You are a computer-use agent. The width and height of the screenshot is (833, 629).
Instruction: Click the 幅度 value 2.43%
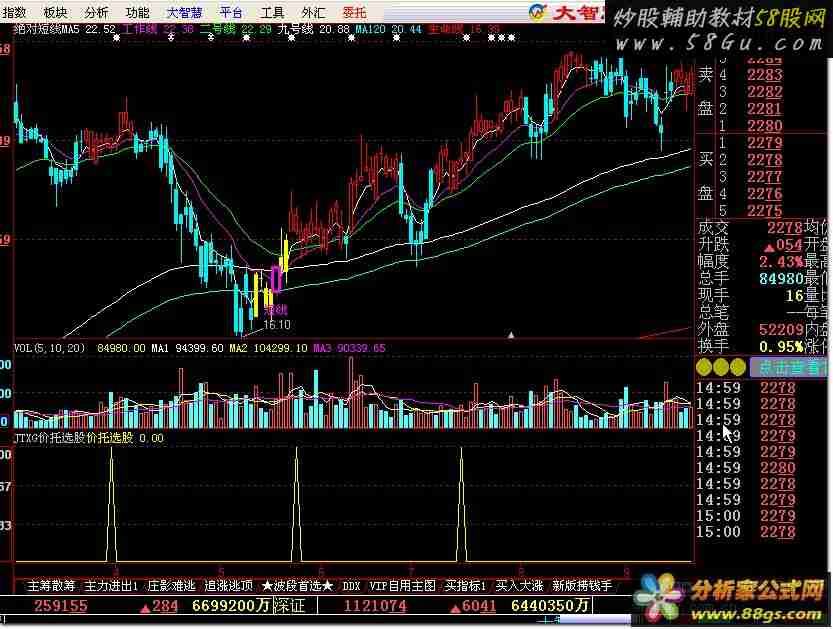point(781,262)
